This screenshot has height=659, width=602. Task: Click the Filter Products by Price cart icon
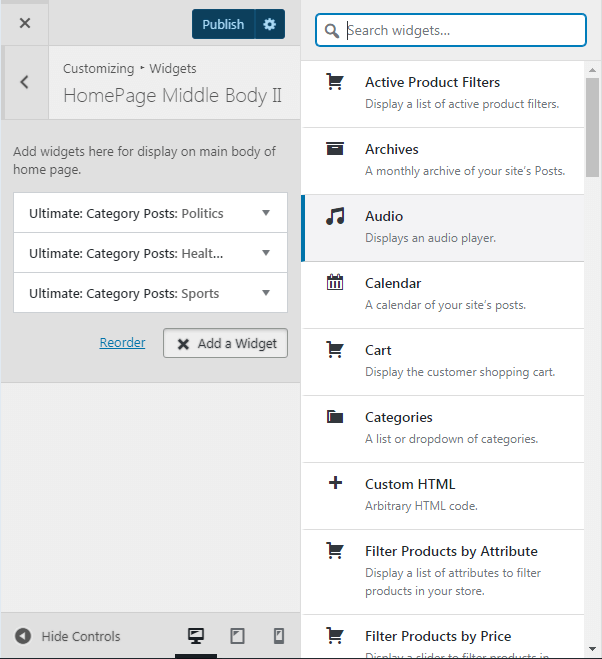[x=335, y=635]
